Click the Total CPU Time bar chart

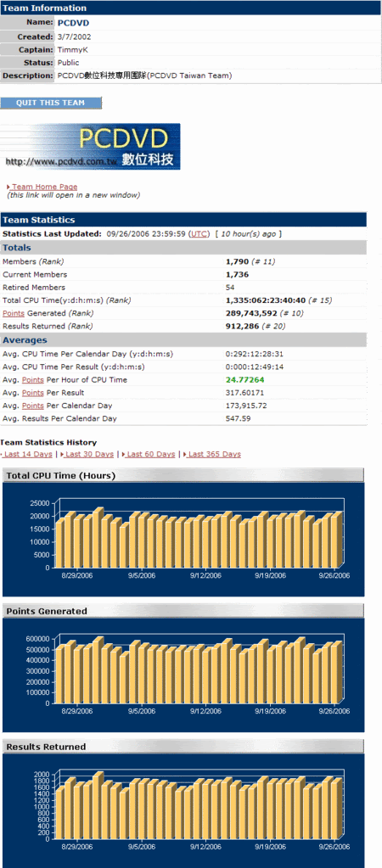click(x=183, y=539)
